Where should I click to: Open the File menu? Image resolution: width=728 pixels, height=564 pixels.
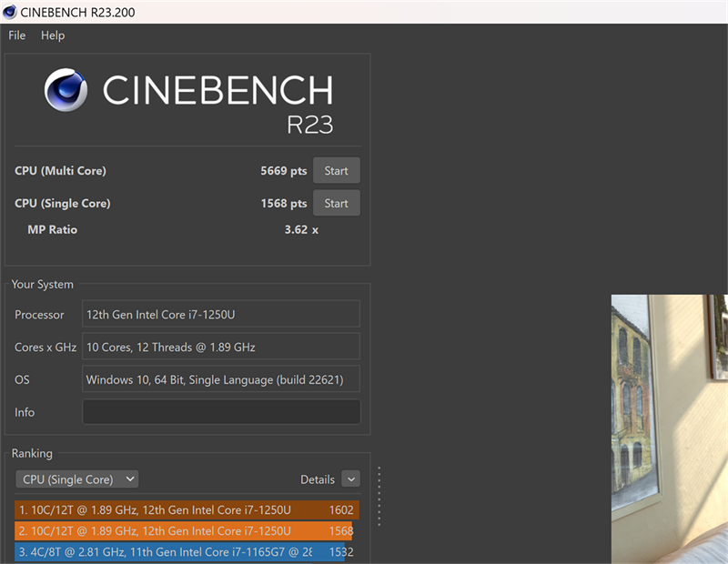[x=15, y=35]
